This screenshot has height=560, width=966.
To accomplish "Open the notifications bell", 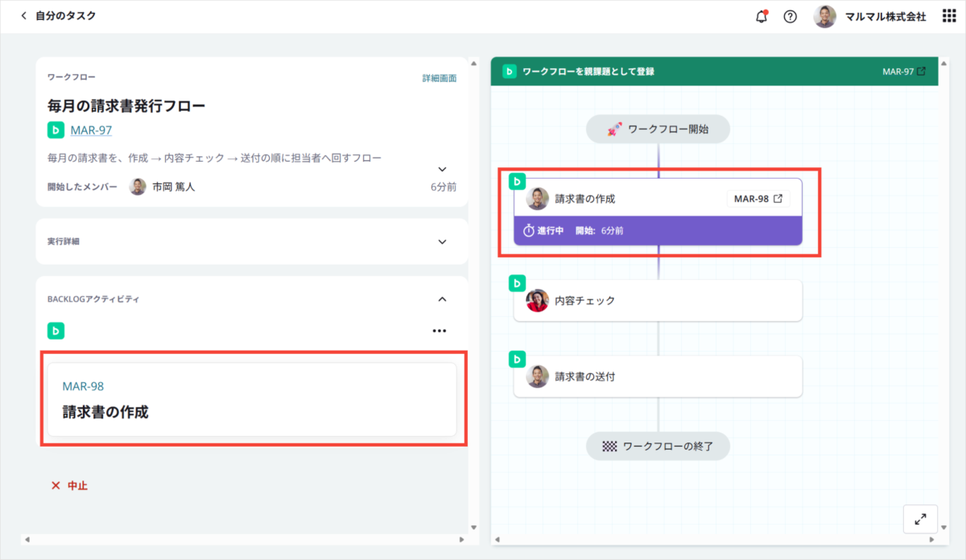I will click(x=762, y=16).
